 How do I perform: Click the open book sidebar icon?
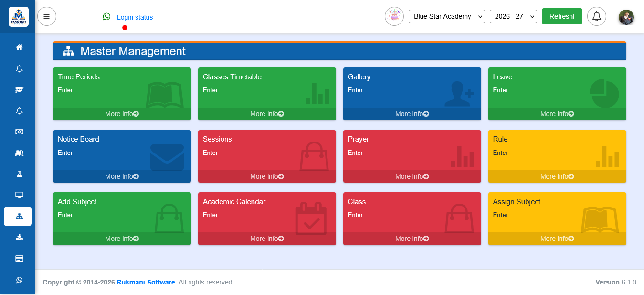point(19,153)
